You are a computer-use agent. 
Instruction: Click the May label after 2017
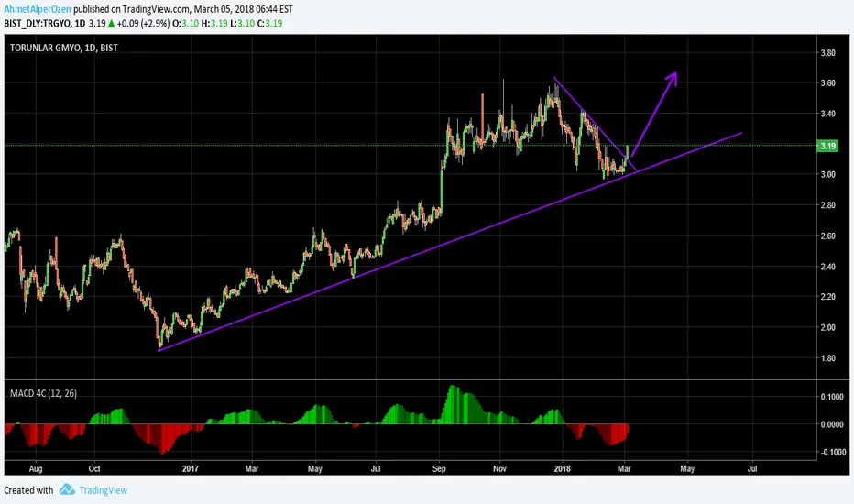click(315, 468)
